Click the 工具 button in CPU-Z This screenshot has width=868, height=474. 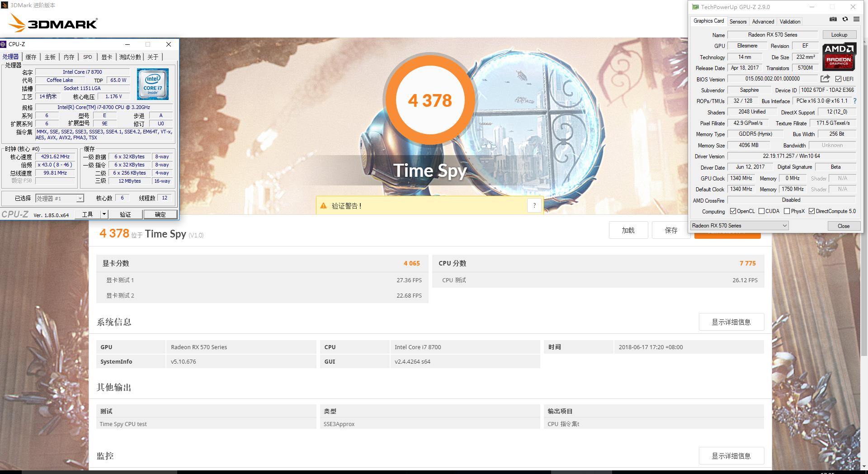coord(88,214)
